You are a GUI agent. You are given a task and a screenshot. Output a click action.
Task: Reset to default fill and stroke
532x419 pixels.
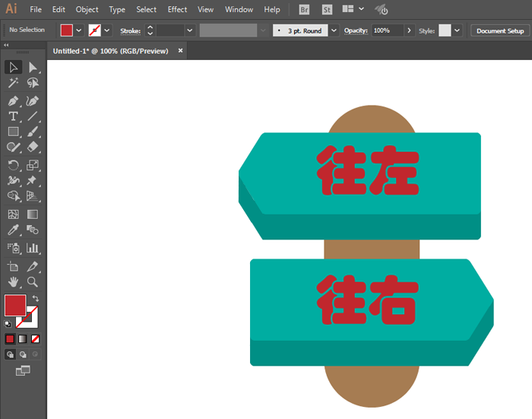(x=8, y=324)
